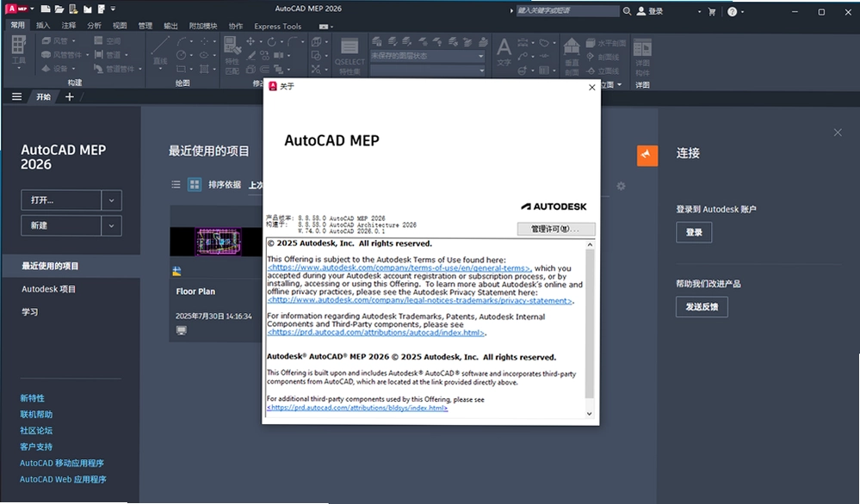Click the 管理许可 button in About dialog
860x504 pixels.
[555, 229]
